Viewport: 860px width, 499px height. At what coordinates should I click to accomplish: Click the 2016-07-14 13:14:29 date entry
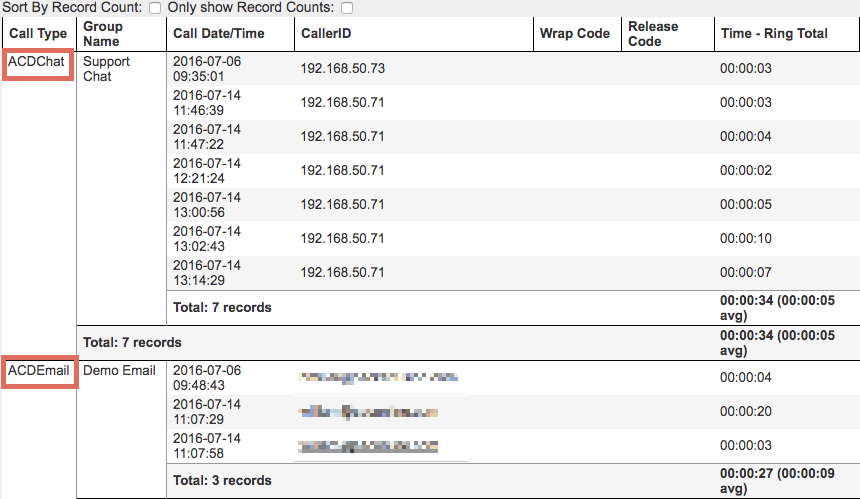206,273
